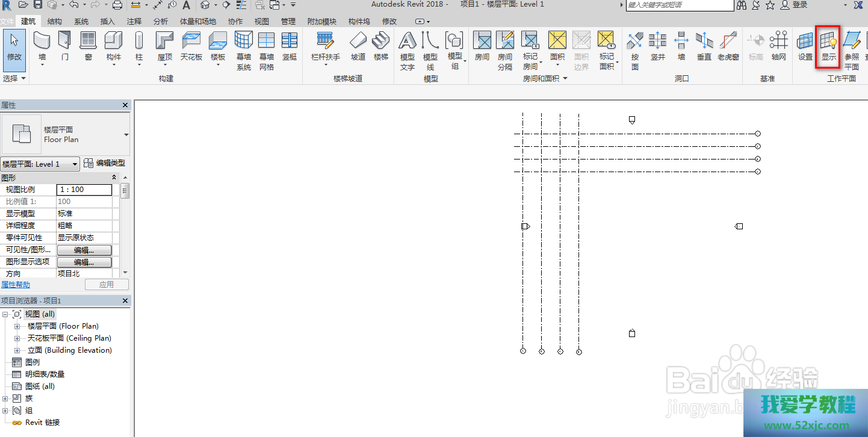The height and width of the screenshot is (437, 868).
Task: Expand 立面 (Building Elevation) tree node
Action: [x=17, y=350]
